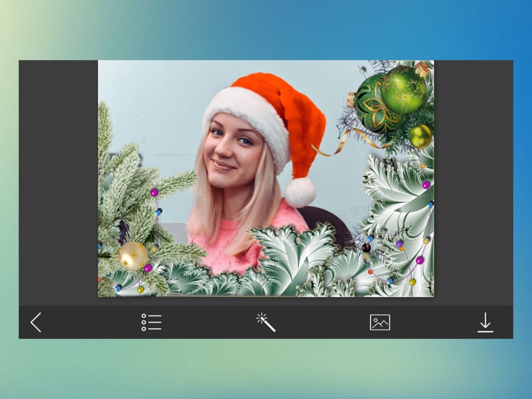The image size is (532, 399).
Task: Click the small yellow-green ornament ball
Action: click(x=420, y=136)
